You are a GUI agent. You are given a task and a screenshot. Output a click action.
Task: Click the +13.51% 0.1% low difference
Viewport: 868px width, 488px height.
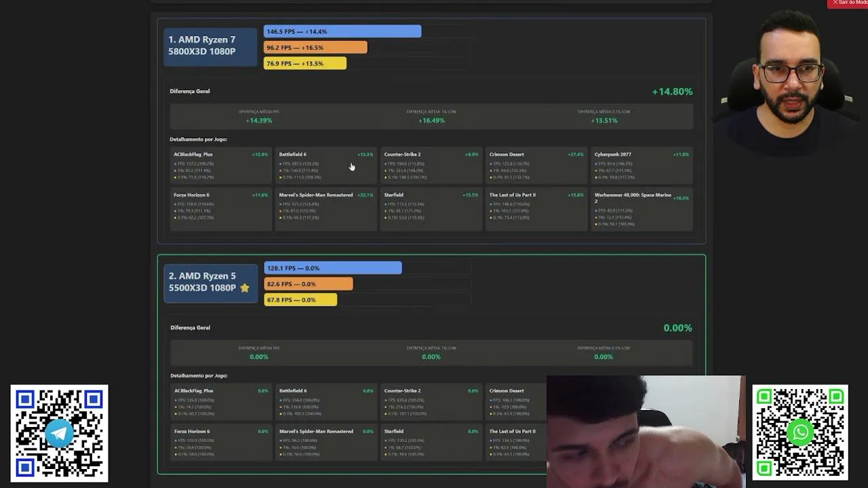point(604,121)
